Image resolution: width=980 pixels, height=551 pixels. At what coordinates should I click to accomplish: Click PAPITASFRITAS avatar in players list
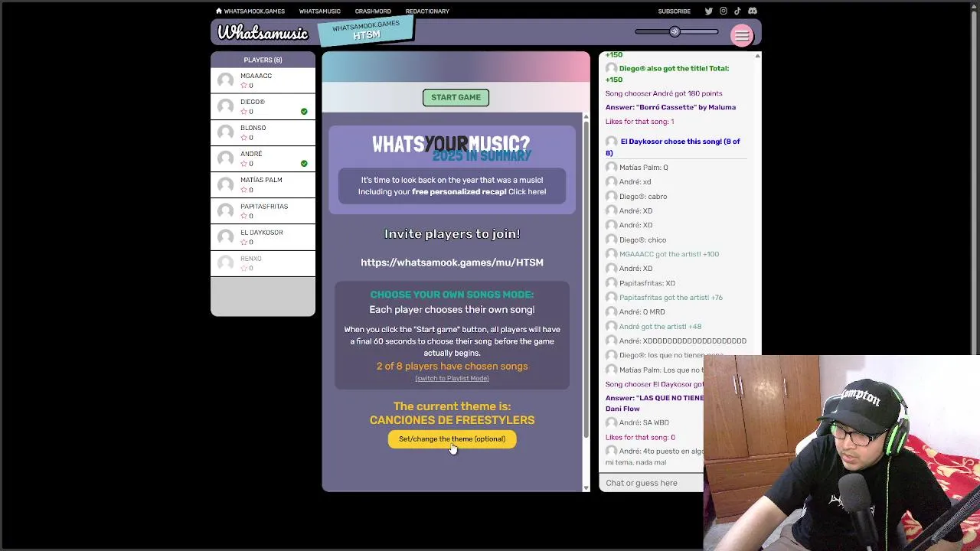coord(226,211)
